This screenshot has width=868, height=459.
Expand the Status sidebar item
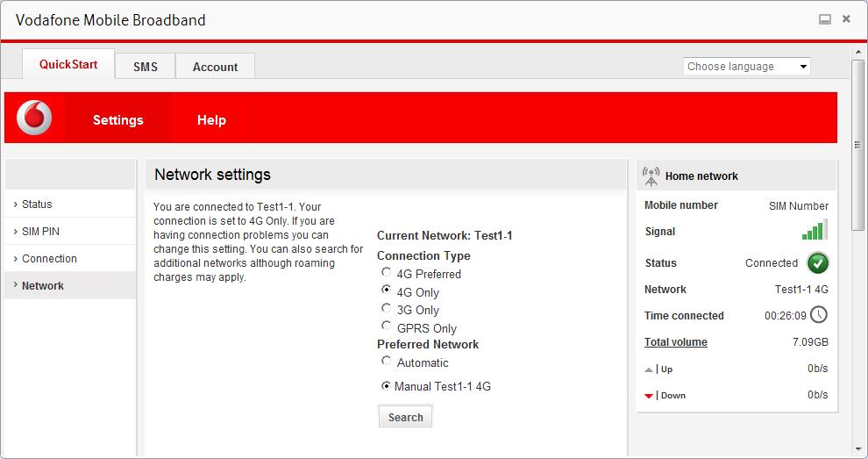[x=70, y=204]
